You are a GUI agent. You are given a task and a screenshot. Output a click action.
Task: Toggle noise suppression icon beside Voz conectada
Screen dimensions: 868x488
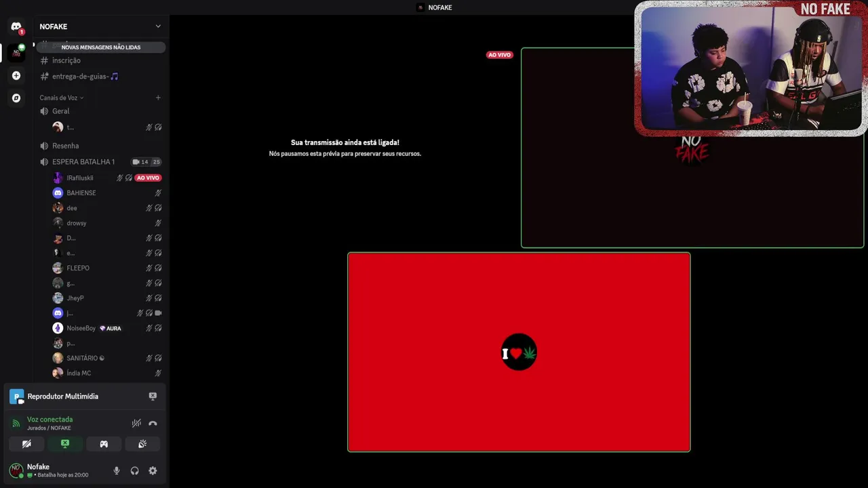coord(136,423)
